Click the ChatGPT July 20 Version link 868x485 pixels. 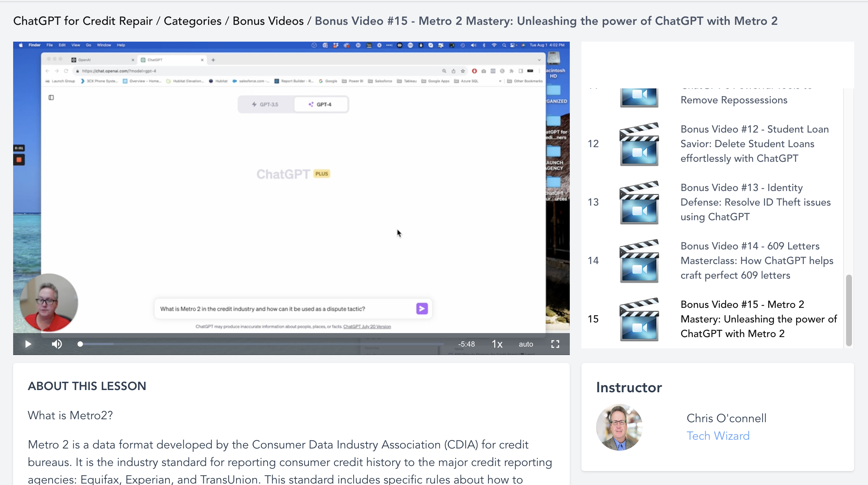click(367, 326)
